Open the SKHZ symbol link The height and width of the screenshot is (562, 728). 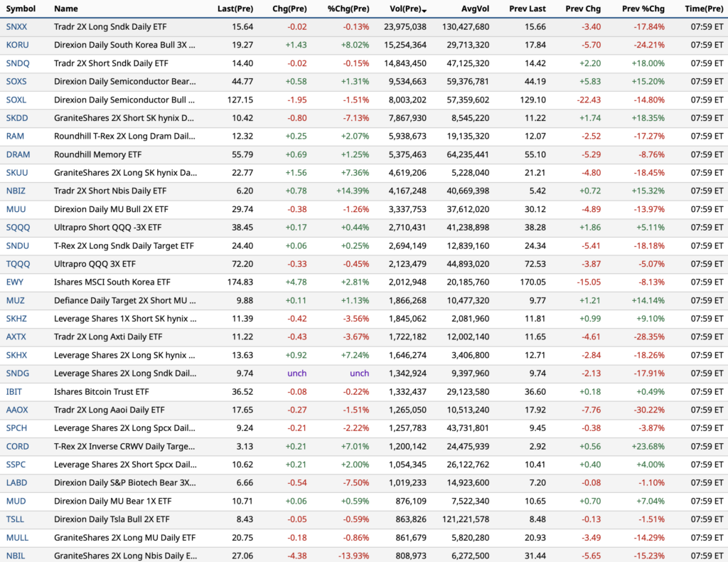pos(17,319)
